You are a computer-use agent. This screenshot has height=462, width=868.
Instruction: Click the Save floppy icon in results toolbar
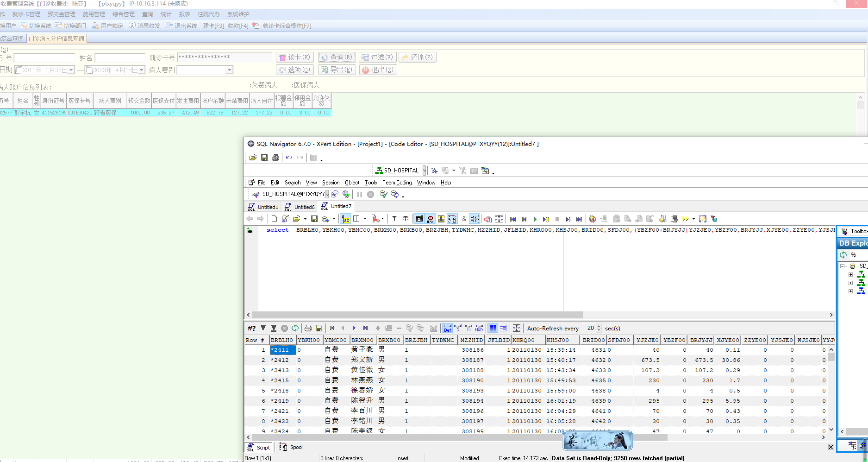click(x=319, y=328)
